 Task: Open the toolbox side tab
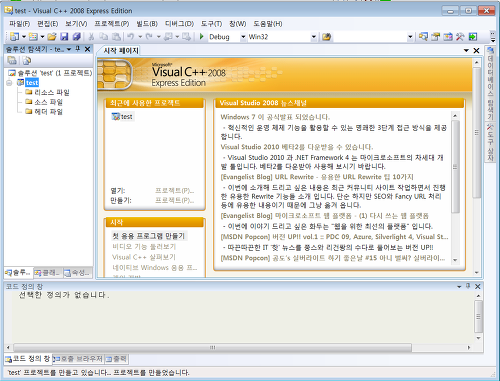(x=490, y=142)
